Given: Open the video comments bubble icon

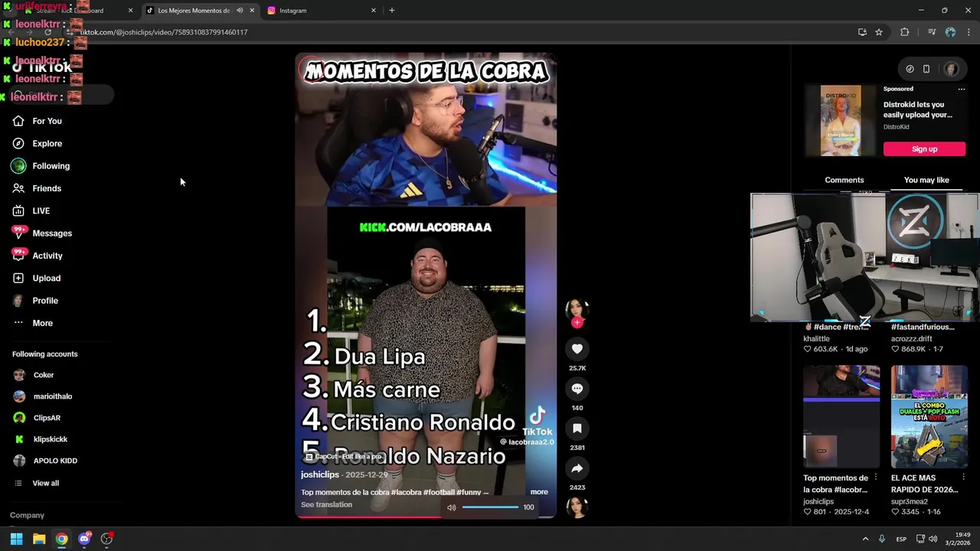Looking at the screenshot, I should pos(577,389).
